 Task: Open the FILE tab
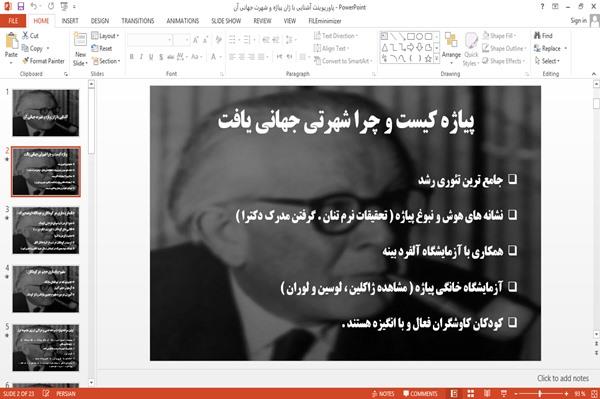[x=13, y=21]
